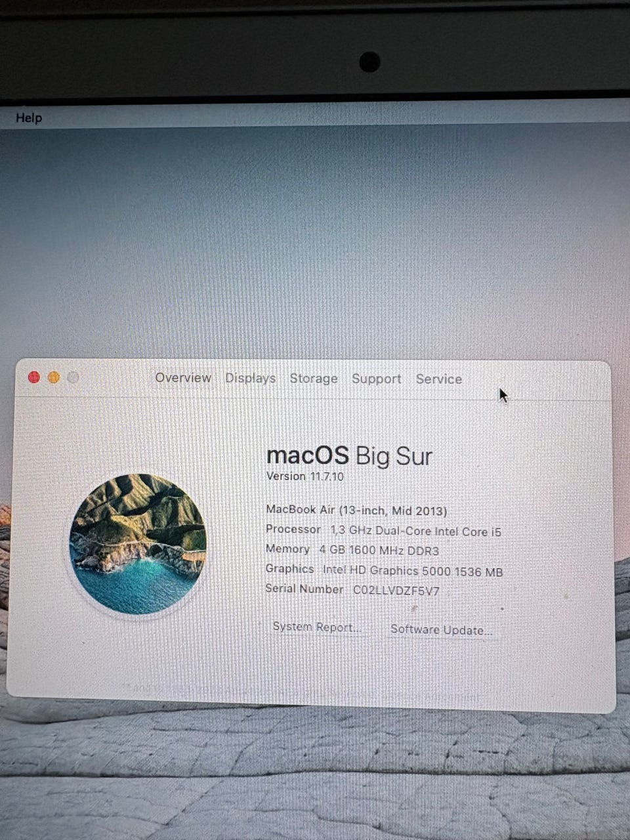Viewport: 630px width, 840px height.
Task: Click the macOS Big Sur title
Action: tap(349, 455)
